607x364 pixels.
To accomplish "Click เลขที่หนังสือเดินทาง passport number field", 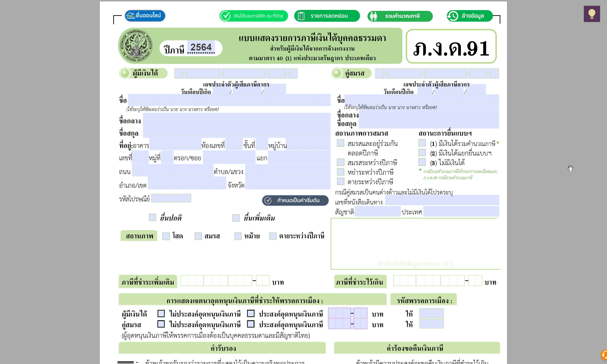I will tap(442, 200).
